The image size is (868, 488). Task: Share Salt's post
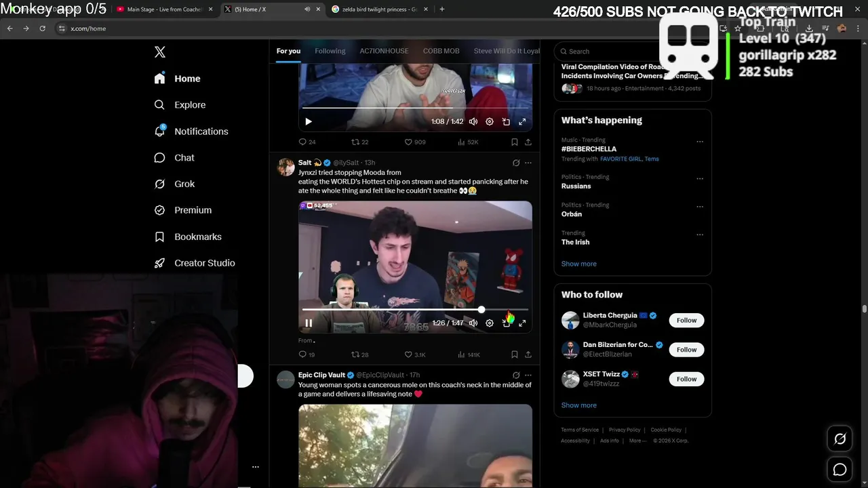[x=528, y=354]
